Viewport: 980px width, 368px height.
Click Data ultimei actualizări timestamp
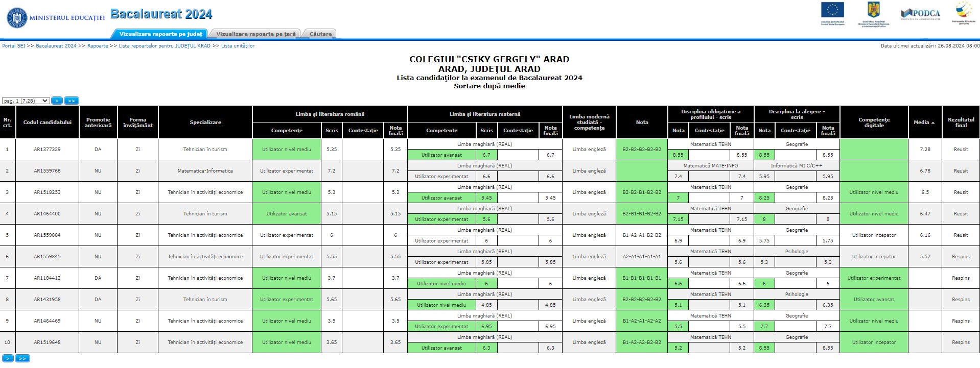click(x=930, y=46)
